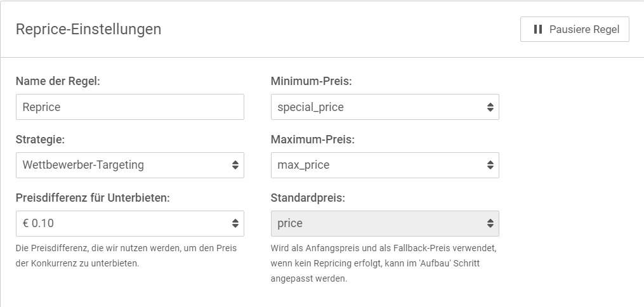
Task: Click the up-down arrows on the Strategie select
Action: point(235,165)
